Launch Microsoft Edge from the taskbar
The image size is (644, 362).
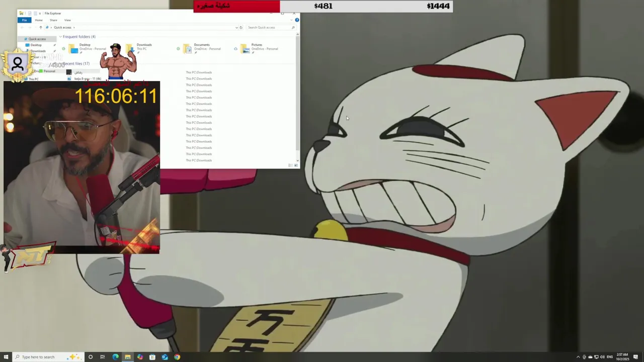click(115, 357)
